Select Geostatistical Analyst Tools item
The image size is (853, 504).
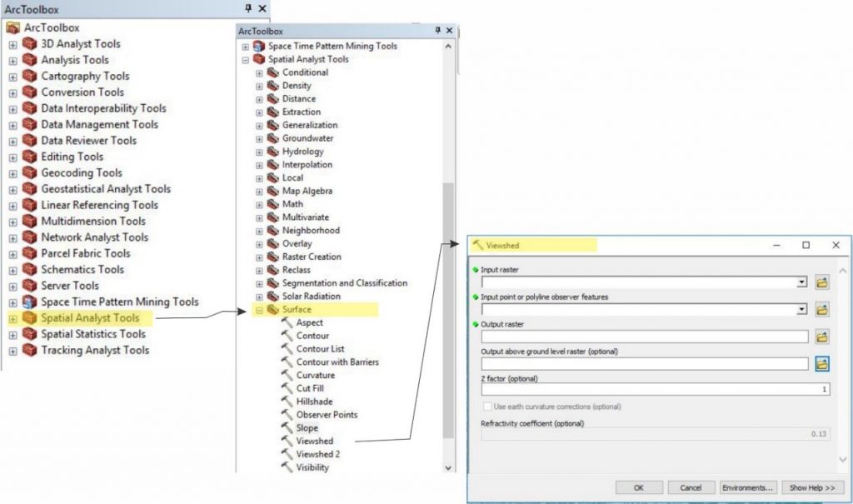click(x=106, y=189)
